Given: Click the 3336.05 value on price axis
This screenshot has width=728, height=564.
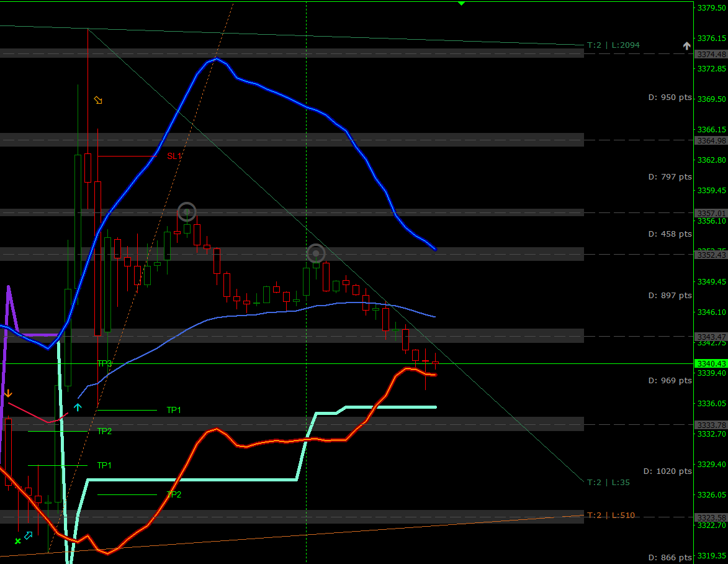Looking at the screenshot, I should point(712,403).
